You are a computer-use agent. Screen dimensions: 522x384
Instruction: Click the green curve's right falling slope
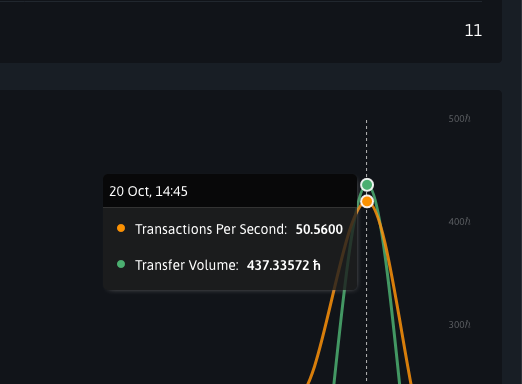pos(392,300)
